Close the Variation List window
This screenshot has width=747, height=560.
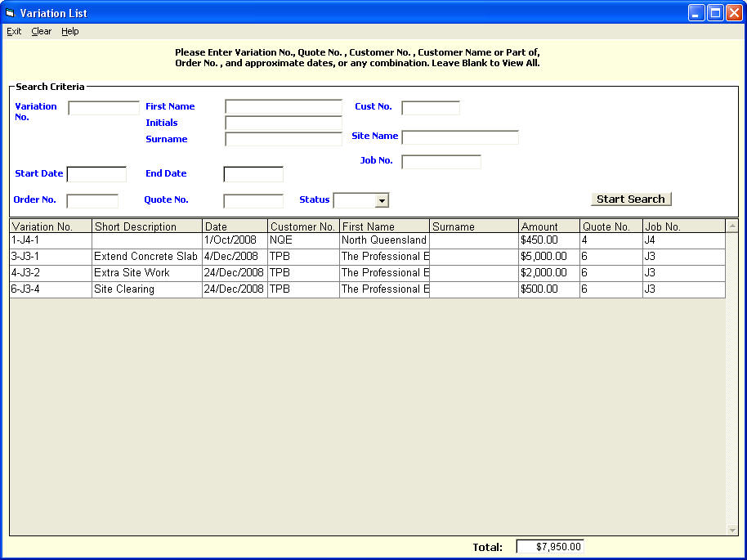(734, 13)
